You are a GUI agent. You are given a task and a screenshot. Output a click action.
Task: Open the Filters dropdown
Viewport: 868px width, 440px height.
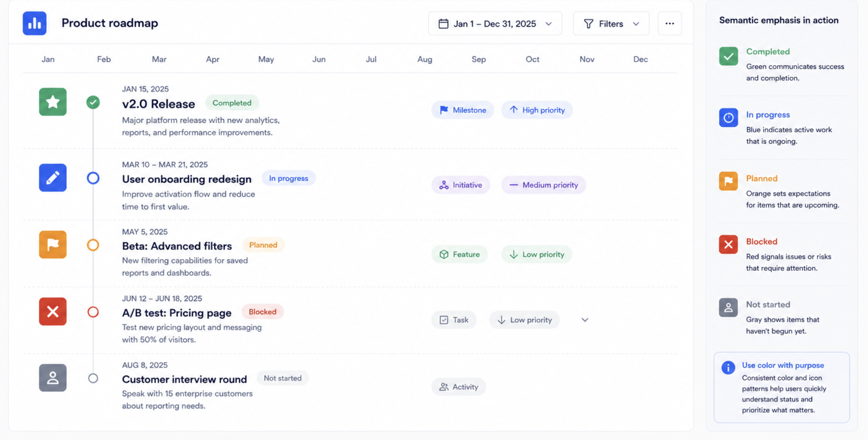coord(611,24)
